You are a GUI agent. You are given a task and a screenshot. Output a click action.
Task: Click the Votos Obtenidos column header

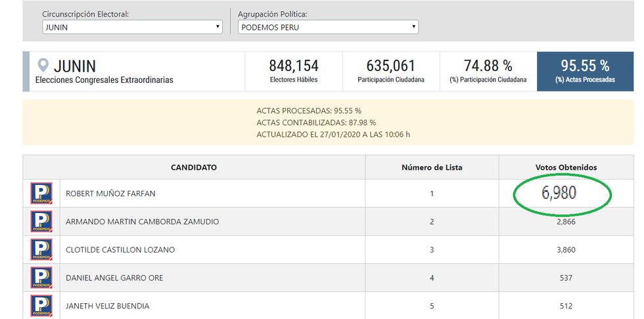point(566,168)
